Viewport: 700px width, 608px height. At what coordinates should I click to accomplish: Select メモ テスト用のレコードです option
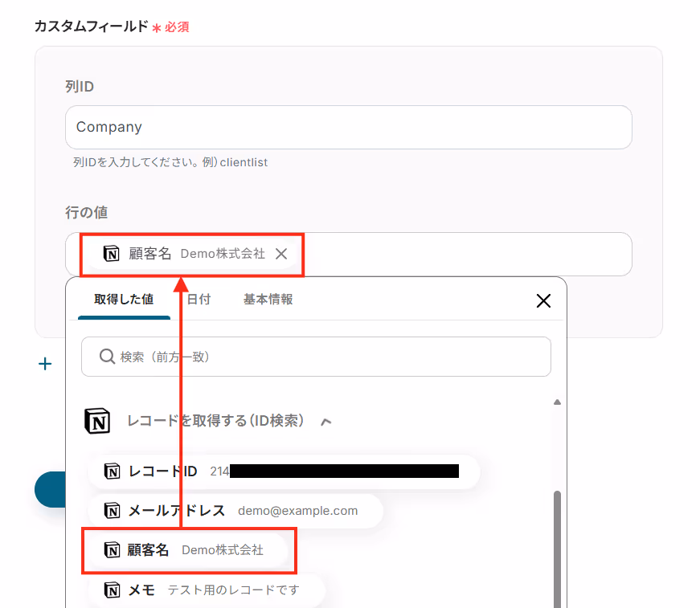click(207, 590)
